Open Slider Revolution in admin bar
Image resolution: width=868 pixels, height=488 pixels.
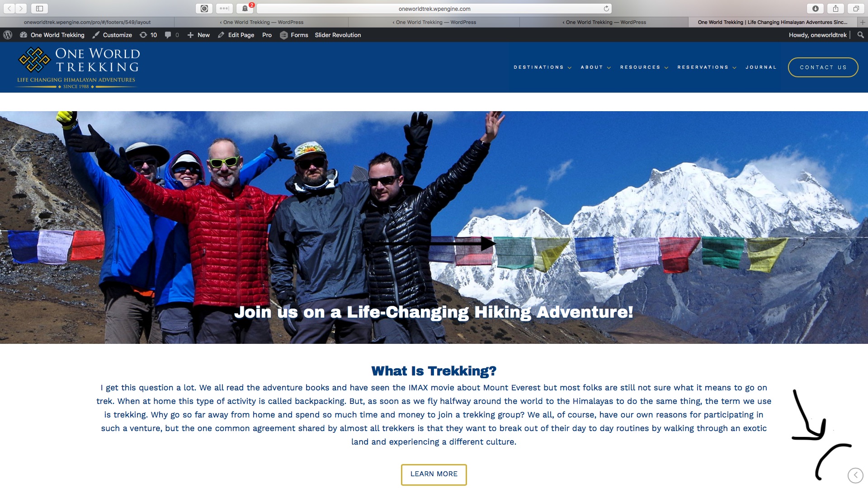coord(338,35)
